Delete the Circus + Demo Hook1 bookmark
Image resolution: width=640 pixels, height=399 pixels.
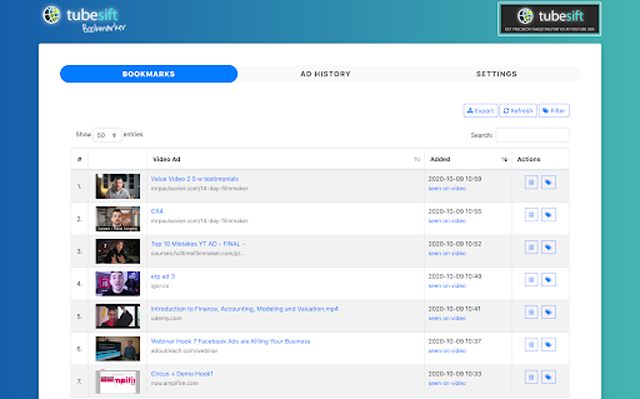531,377
